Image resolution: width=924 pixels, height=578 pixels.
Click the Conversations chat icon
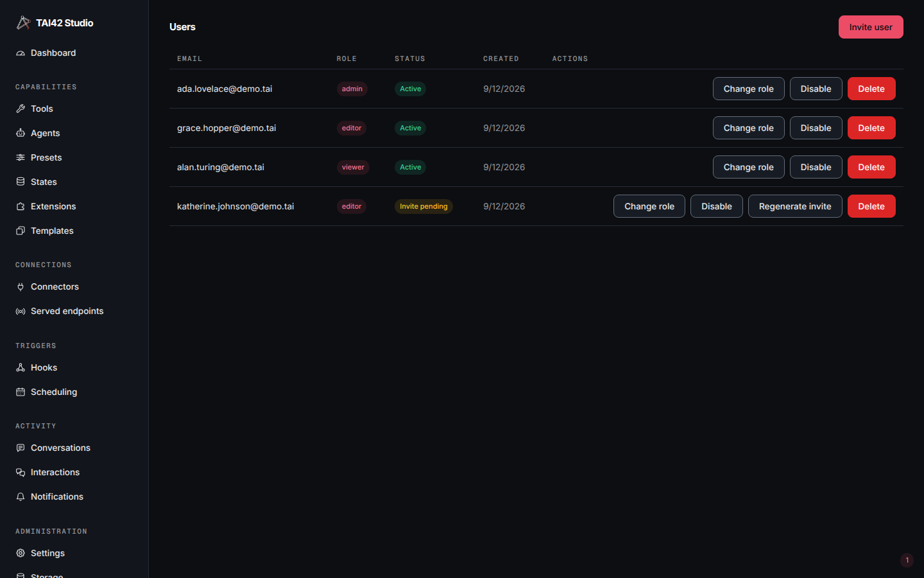pos(21,448)
